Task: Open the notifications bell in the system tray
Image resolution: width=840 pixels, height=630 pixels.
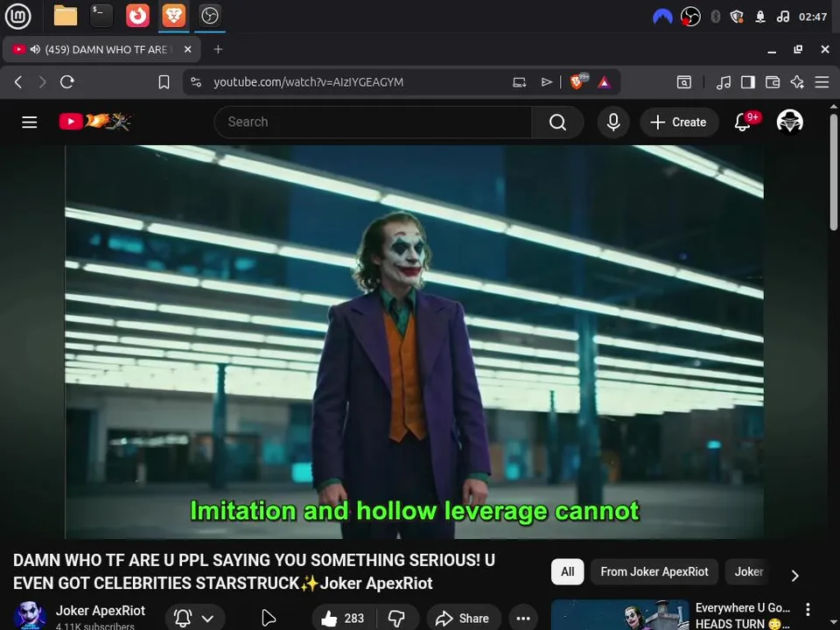Action: coord(759,17)
